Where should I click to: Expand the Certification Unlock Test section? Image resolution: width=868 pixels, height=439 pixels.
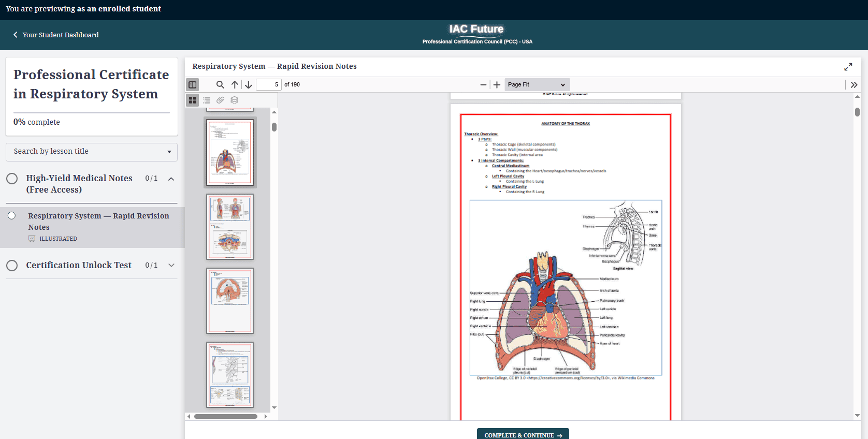click(171, 265)
